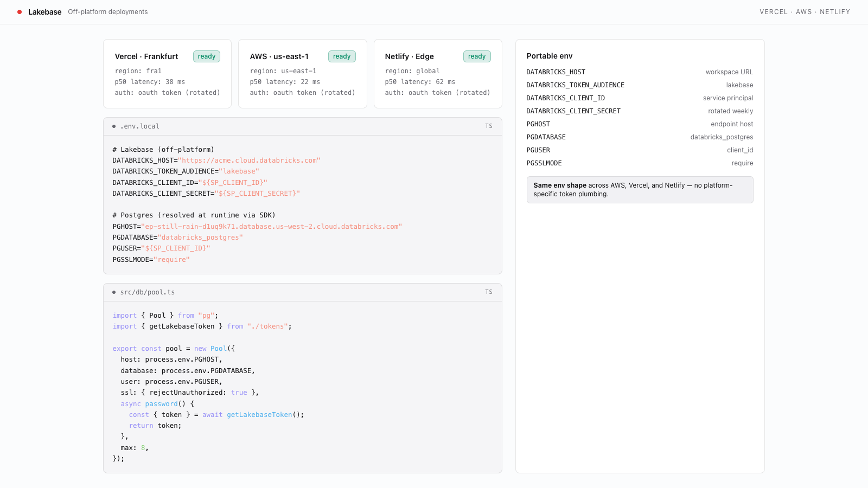Click the await getLakebaseToken() call
The height and width of the screenshot is (488, 868).
253,415
